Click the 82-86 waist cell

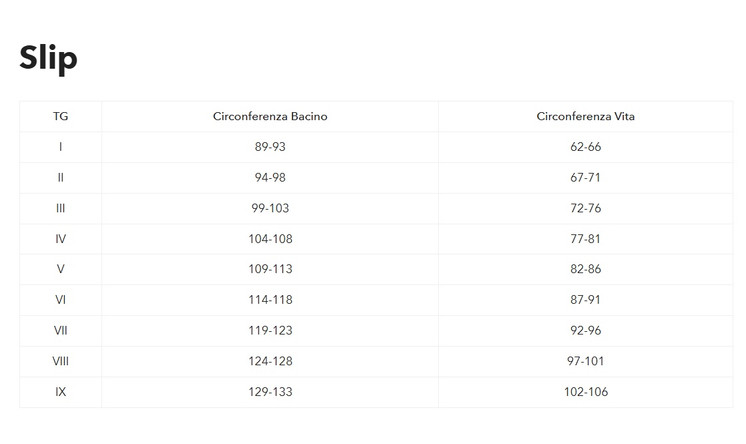[x=585, y=270]
